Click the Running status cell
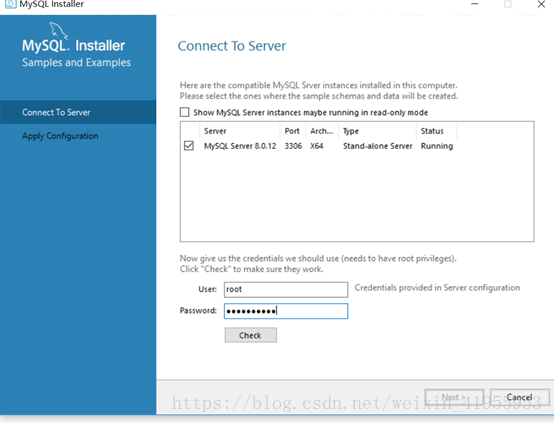Screen dimensions: 554x423 click(x=437, y=146)
